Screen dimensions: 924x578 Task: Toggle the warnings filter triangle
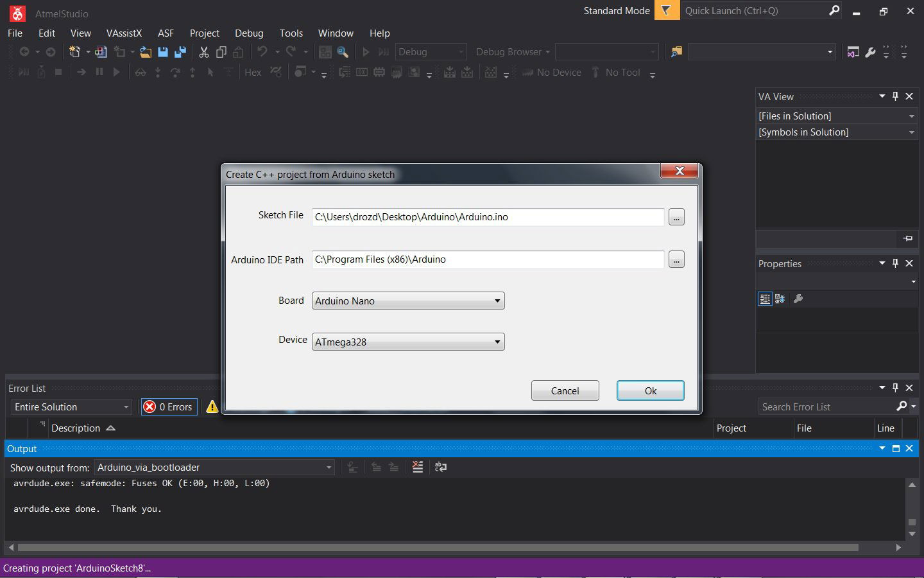(212, 407)
